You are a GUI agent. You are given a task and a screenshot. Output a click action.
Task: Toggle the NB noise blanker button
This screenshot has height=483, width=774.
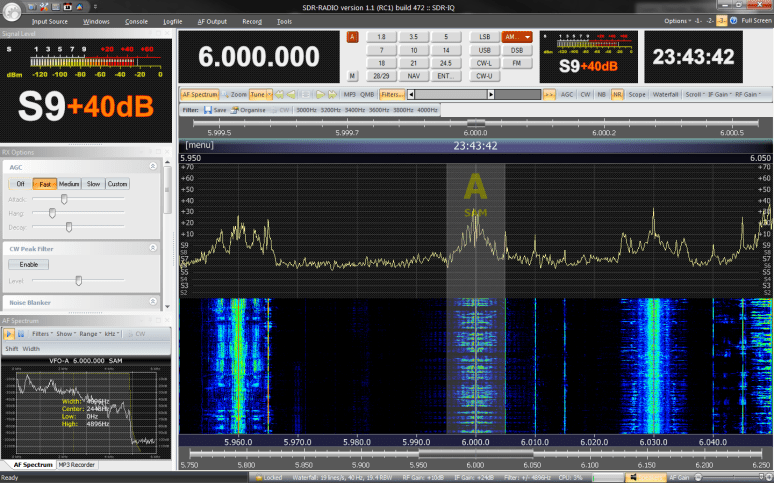coord(601,94)
